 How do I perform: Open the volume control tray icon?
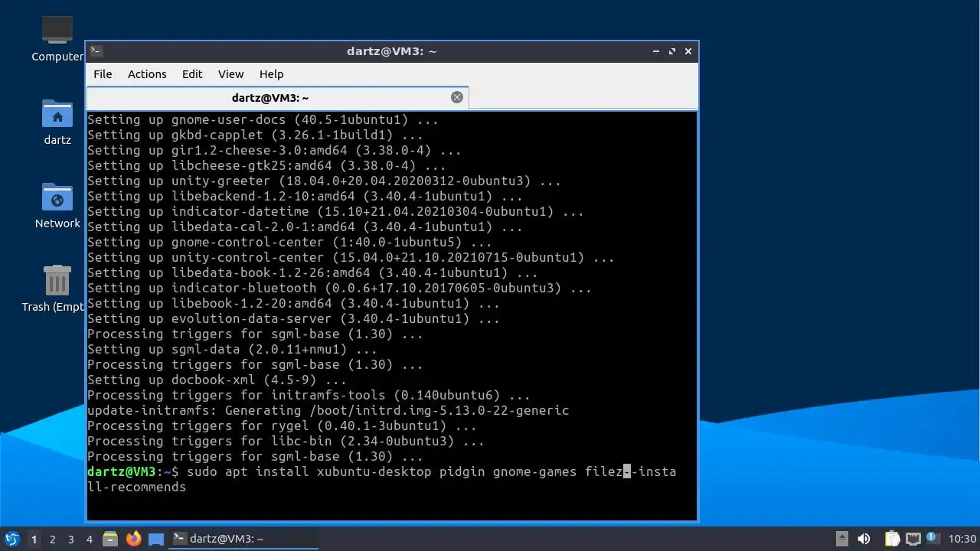pos(864,539)
